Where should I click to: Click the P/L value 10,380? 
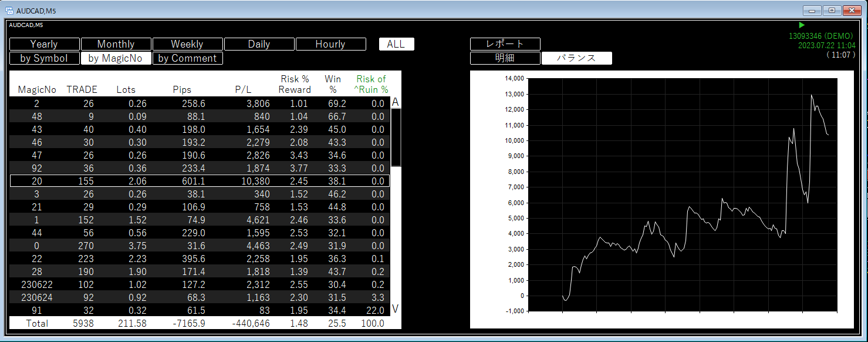(255, 181)
